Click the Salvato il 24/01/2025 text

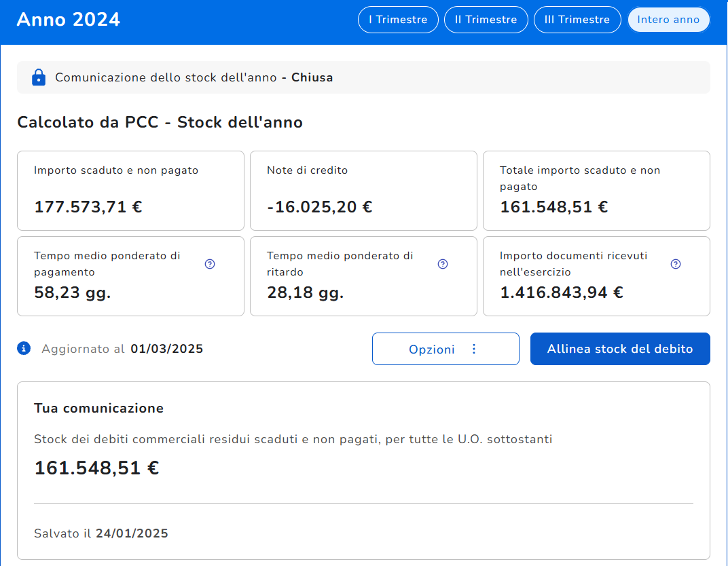click(x=101, y=533)
